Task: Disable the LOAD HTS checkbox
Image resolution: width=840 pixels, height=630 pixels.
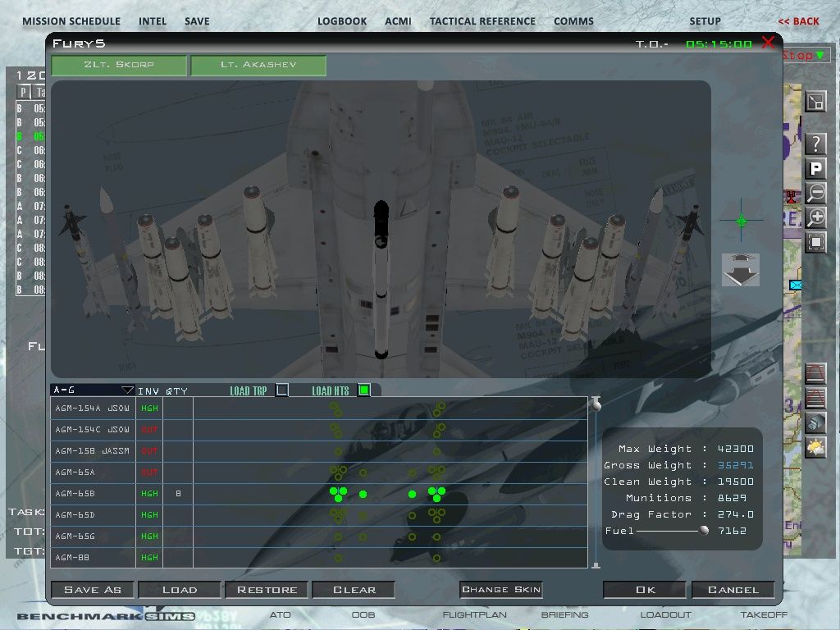Action: click(363, 390)
